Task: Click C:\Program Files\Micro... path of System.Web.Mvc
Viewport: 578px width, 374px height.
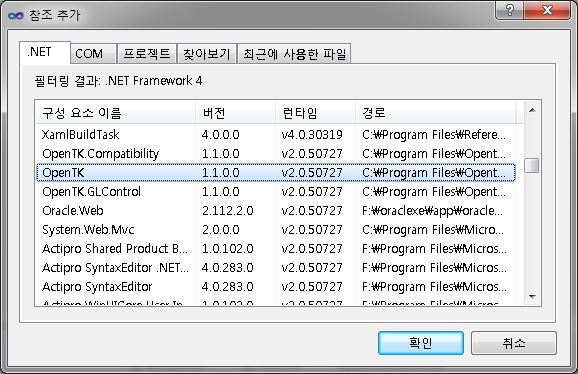Action: [433, 230]
